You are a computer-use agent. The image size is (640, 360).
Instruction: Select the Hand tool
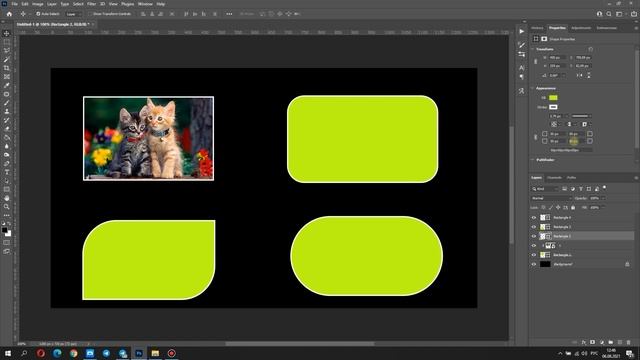point(7,198)
